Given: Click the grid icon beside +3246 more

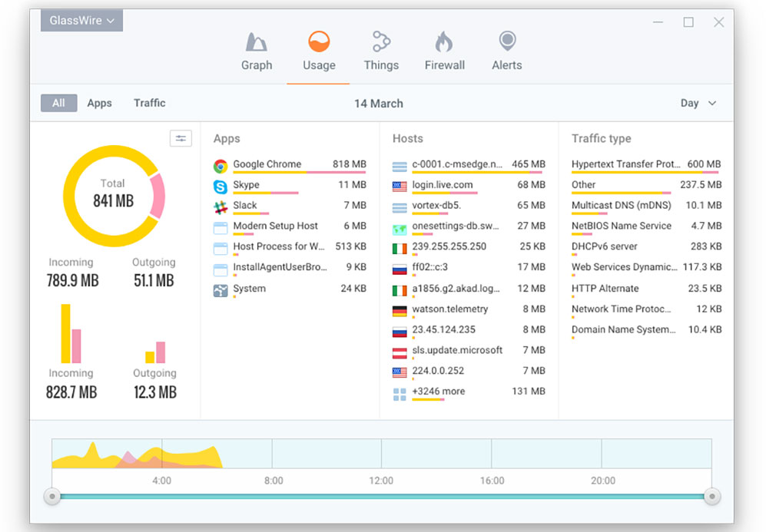Looking at the screenshot, I should [400, 395].
